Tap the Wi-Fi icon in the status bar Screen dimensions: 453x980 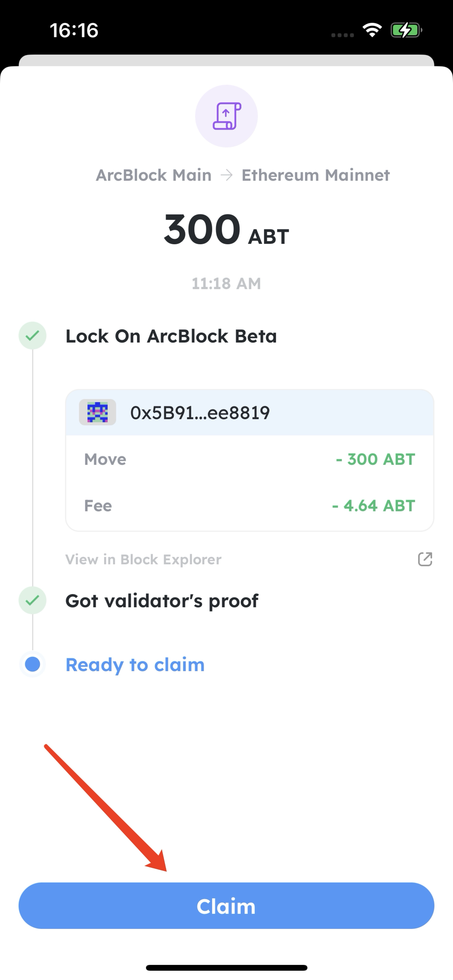click(x=372, y=30)
